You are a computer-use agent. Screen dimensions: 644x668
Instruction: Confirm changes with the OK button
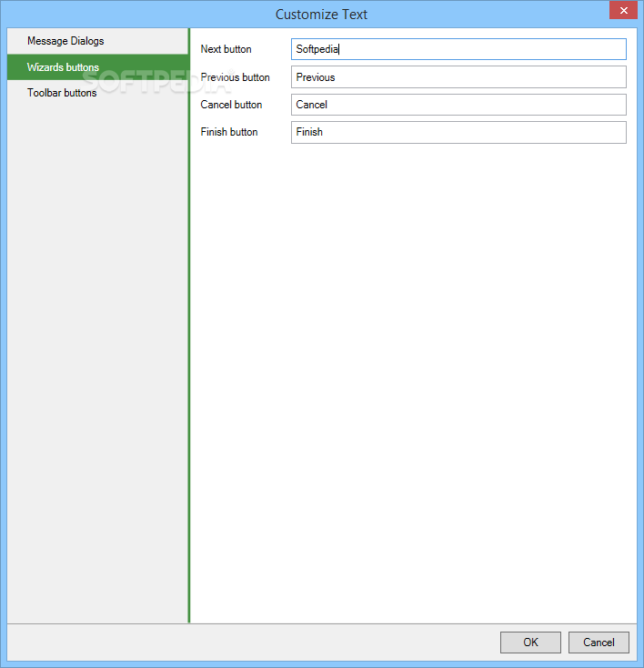pyautogui.click(x=530, y=642)
